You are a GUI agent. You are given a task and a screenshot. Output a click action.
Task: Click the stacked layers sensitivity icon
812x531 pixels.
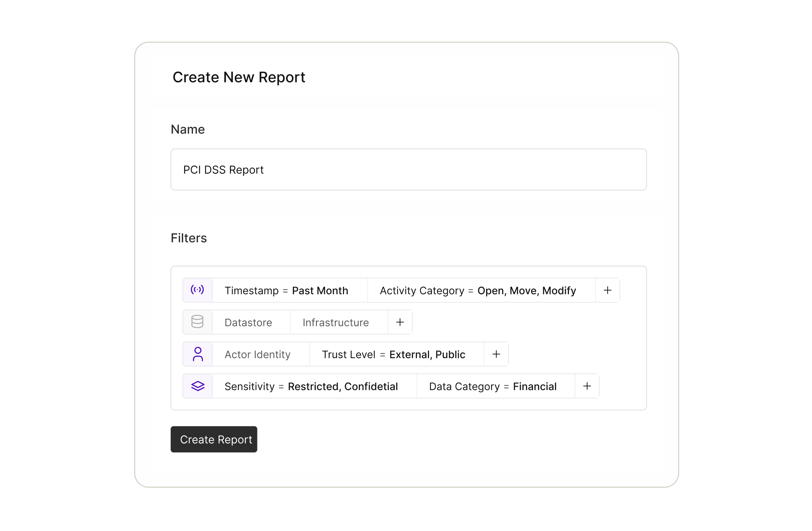pyautogui.click(x=198, y=386)
